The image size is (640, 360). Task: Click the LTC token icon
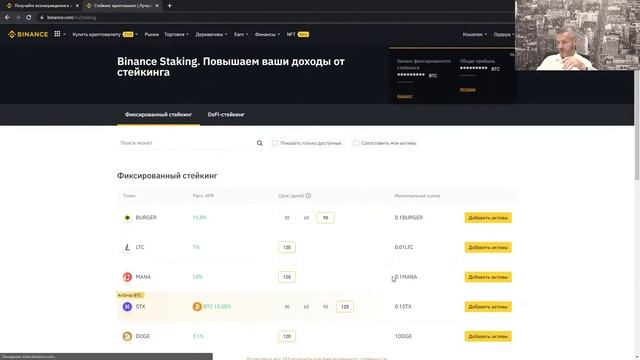(x=127, y=247)
